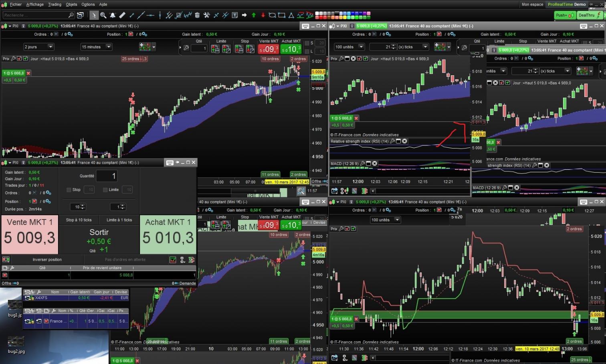Expand PXI instrument arrow in bottom-right chart
The width and height of the screenshot is (606, 364).
(337, 202)
